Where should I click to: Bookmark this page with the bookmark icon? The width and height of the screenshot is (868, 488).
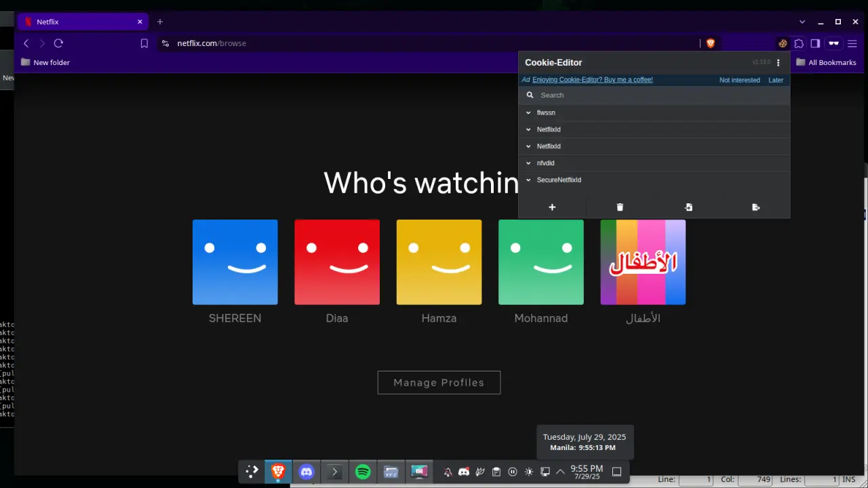pyautogui.click(x=144, y=43)
